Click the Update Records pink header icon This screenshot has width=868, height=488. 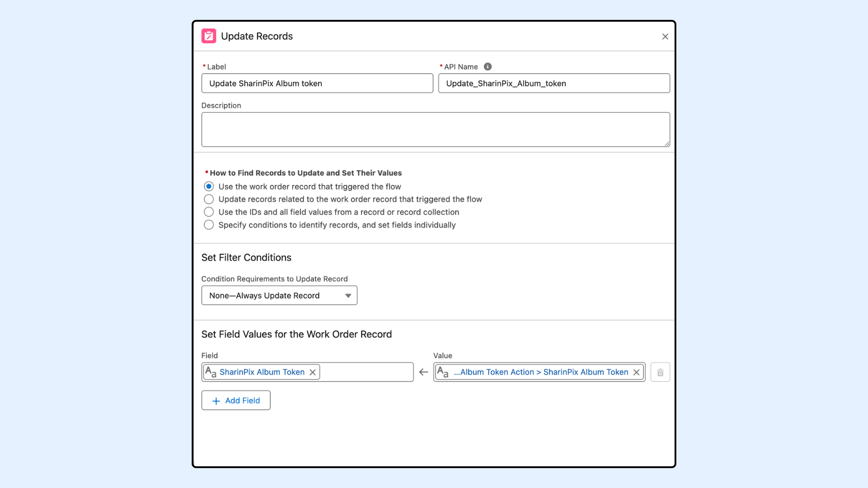pos(208,36)
